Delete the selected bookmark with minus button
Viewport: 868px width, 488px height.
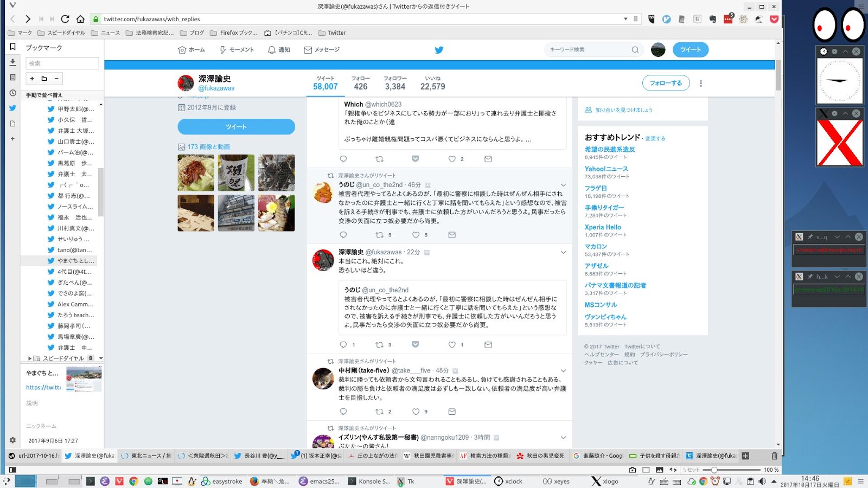pos(56,79)
